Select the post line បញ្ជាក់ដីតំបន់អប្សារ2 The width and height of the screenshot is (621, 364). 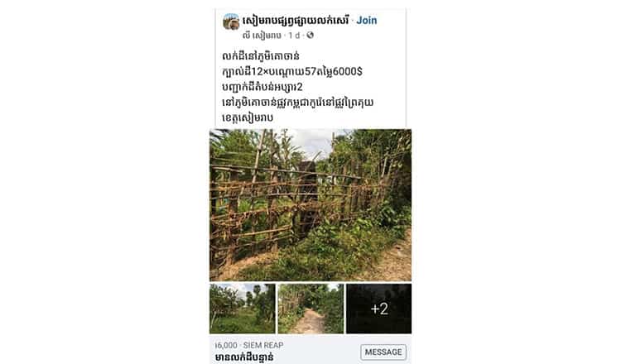(262, 87)
